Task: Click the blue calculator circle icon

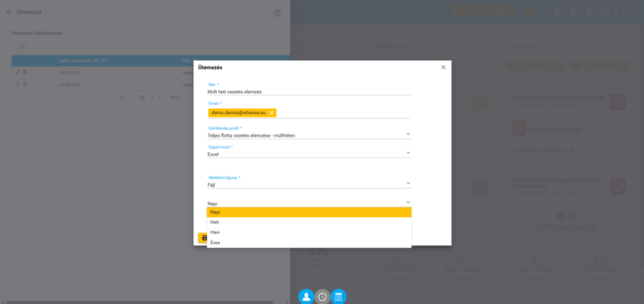Action: coord(338,297)
